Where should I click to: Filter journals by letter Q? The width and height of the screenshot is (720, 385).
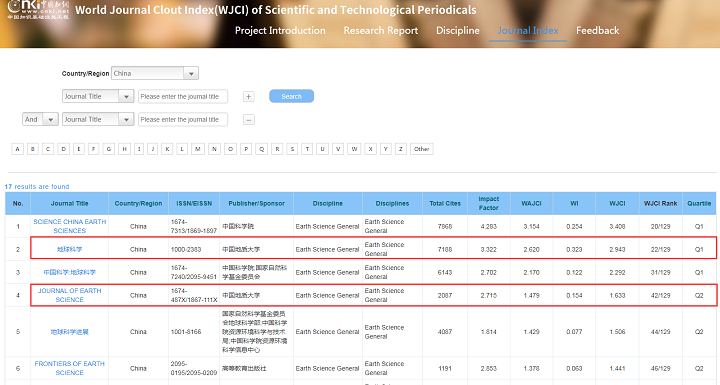(x=261, y=149)
